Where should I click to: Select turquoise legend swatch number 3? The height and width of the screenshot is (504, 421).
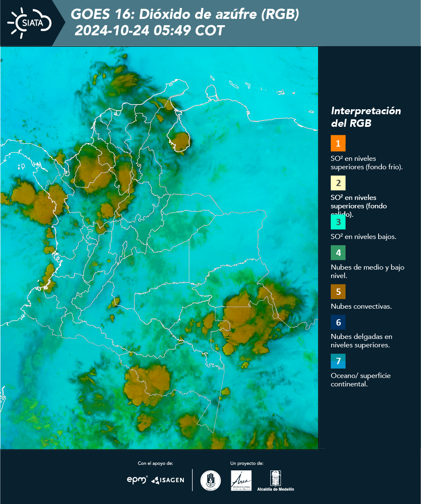[x=338, y=222]
